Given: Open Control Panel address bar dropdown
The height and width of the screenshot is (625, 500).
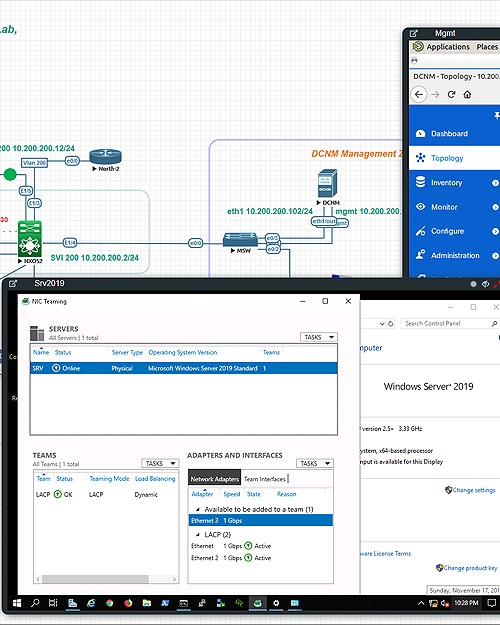Looking at the screenshot, I should 382,324.
